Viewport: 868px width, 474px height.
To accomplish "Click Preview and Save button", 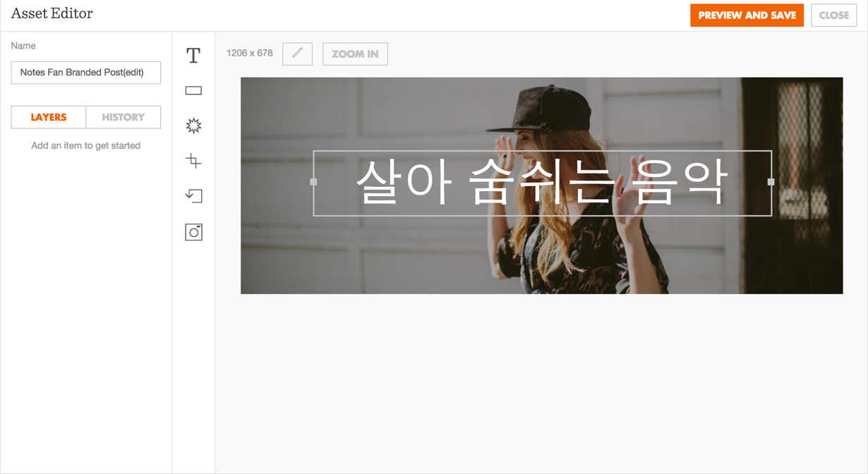I will tap(747, 16).
